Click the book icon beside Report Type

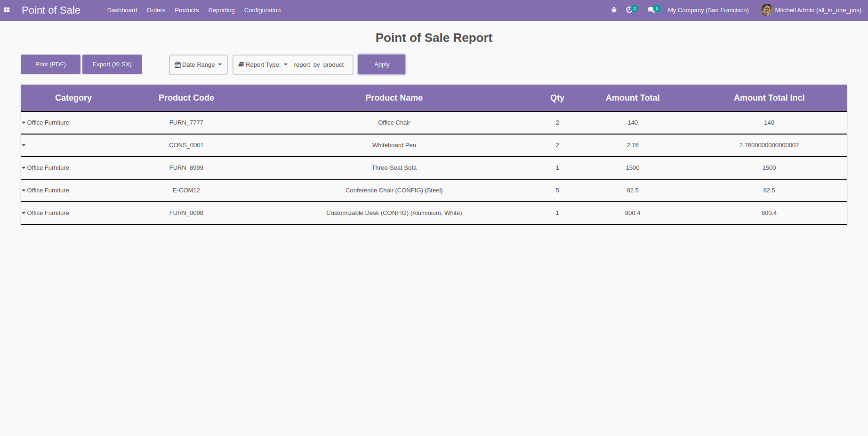241,65
